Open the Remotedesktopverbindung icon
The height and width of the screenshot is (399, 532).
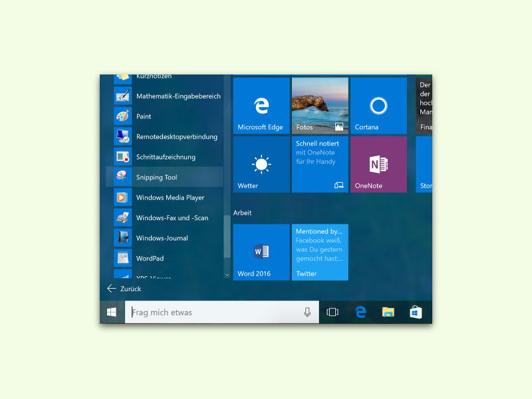122,136
